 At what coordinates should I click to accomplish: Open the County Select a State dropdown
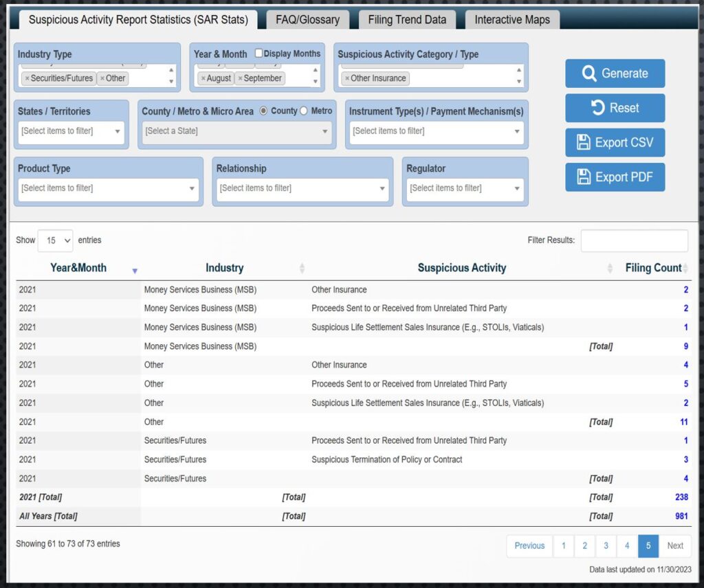point(236,131)
